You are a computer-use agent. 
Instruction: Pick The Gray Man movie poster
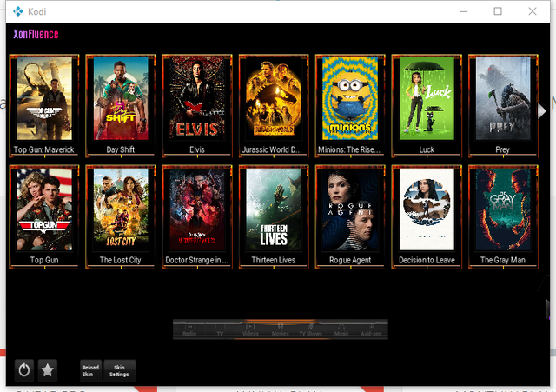(x=503, y=216)
